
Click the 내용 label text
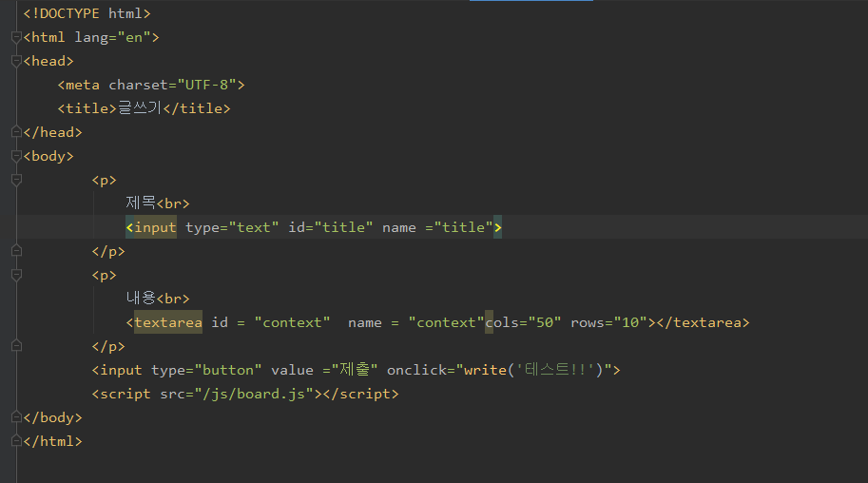click(141, 298)
